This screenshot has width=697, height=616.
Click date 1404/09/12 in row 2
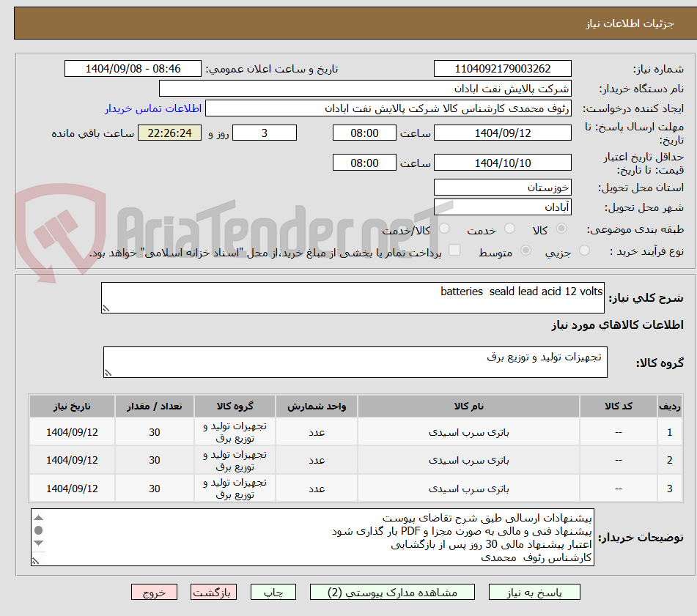click(72, 460)
